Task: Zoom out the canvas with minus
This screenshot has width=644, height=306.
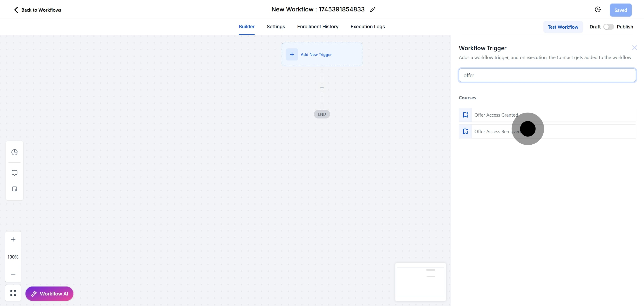Action: (x=13, y=274)
